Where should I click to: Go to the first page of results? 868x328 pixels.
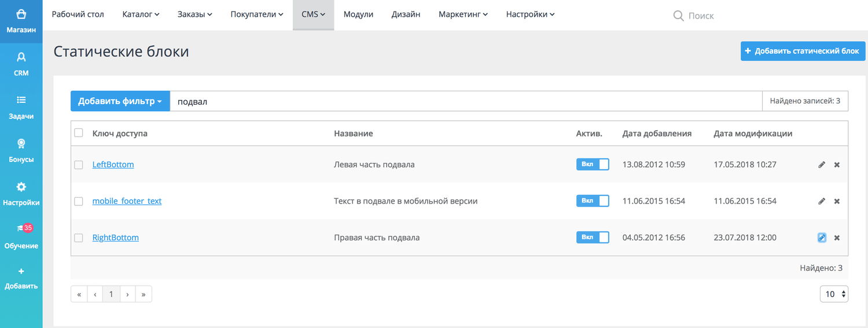[79, 294]
